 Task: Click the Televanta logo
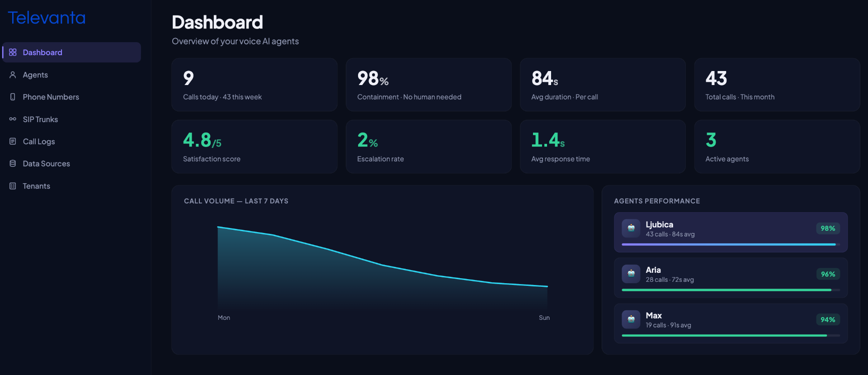tap(47, 18)
